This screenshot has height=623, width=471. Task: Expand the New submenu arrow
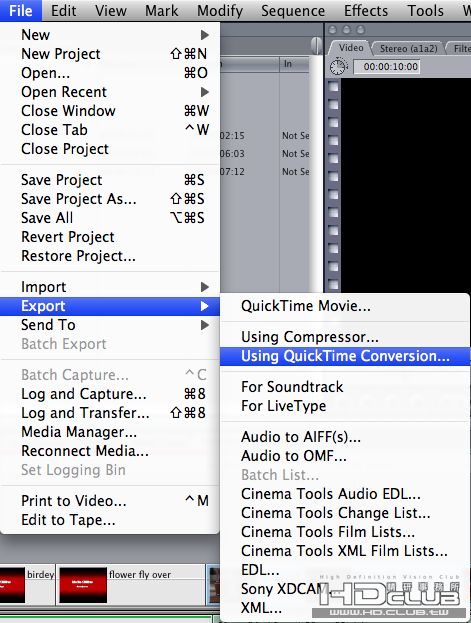coord(205,35)
